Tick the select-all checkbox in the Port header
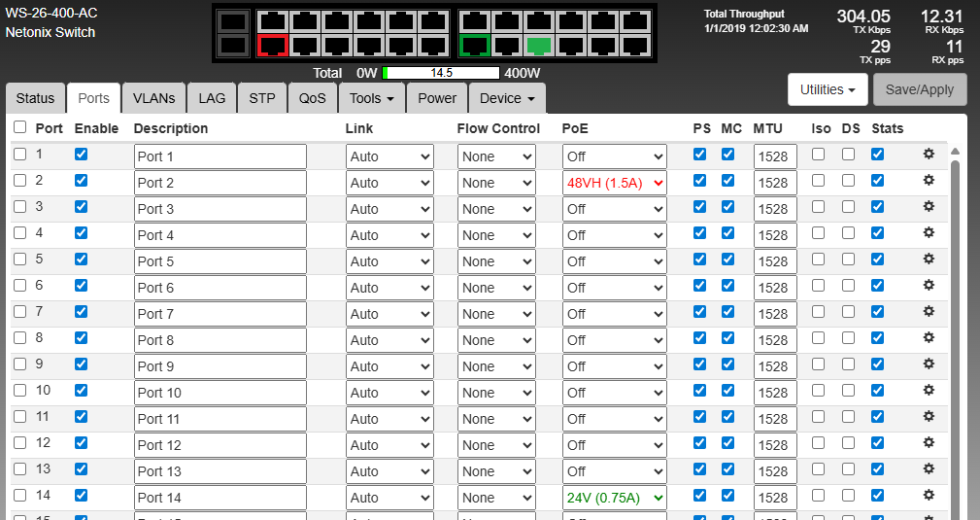 20,127
